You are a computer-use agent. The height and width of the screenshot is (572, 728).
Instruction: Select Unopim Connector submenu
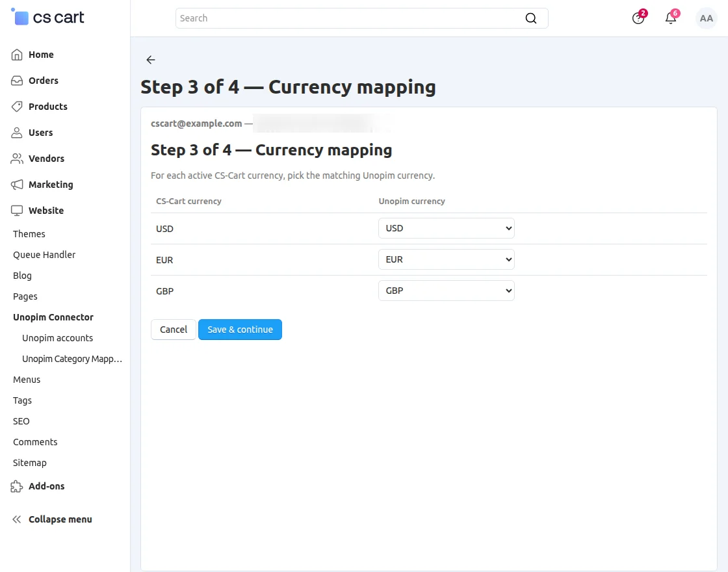[53, 318]
